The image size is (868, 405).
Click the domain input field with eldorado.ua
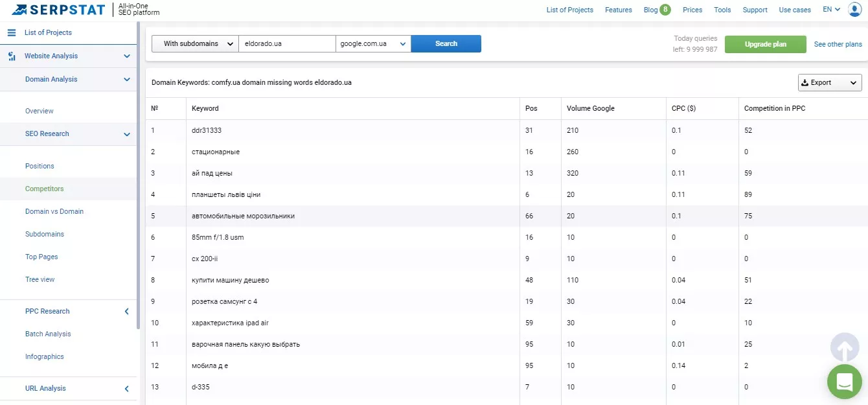[287, 43]
